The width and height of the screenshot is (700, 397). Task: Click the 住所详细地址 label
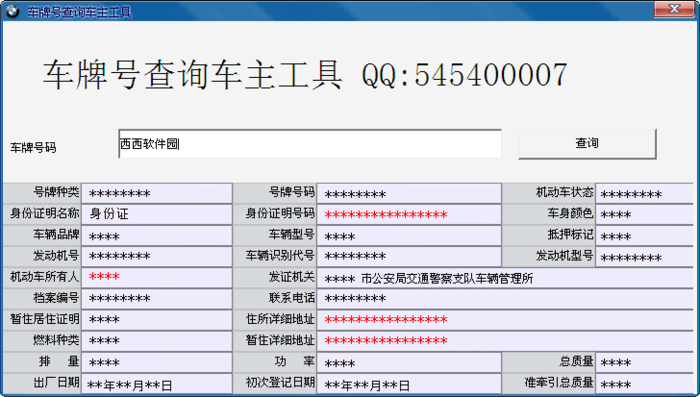pyautogui.click(x=280, y=319)
